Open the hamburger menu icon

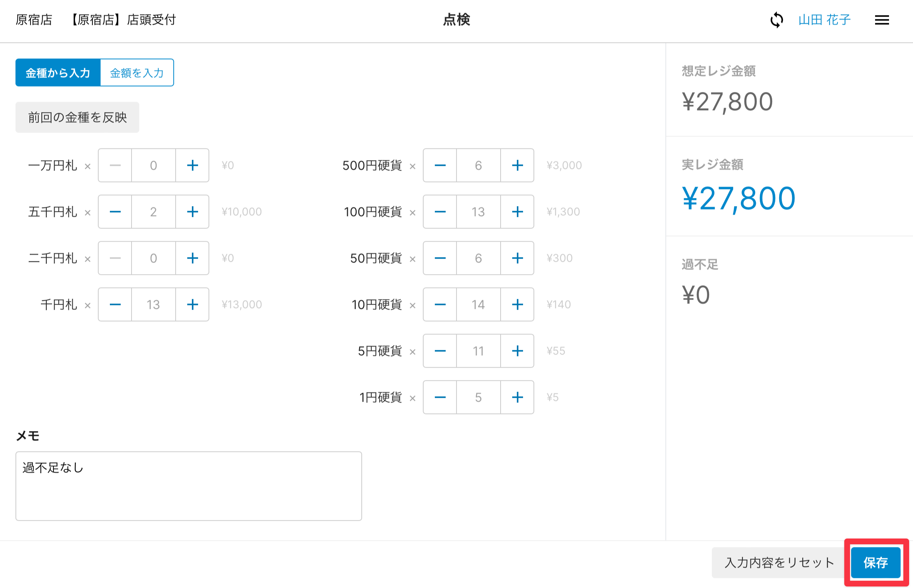(x=882, y=20)
